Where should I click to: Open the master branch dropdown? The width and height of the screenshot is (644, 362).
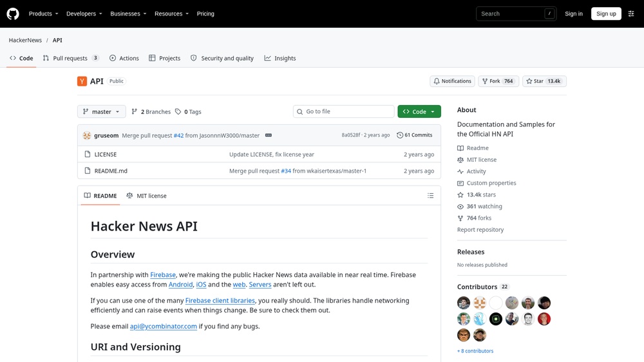[102, 111]
